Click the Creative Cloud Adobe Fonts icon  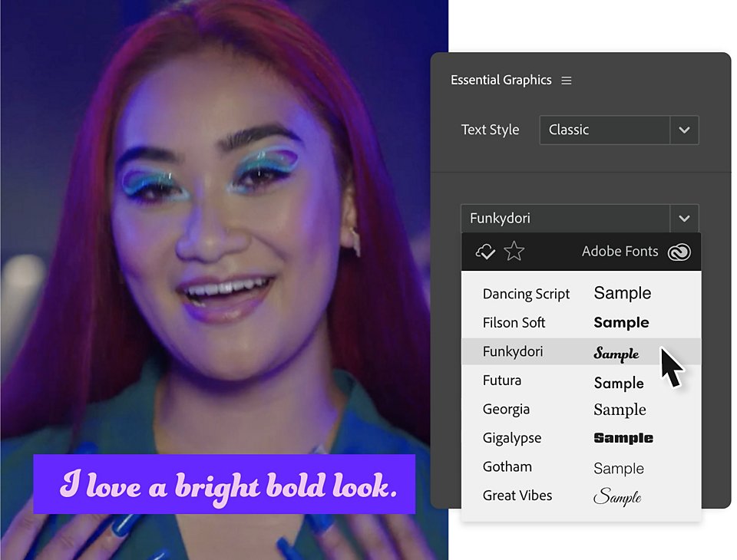(x=679, y=252)
